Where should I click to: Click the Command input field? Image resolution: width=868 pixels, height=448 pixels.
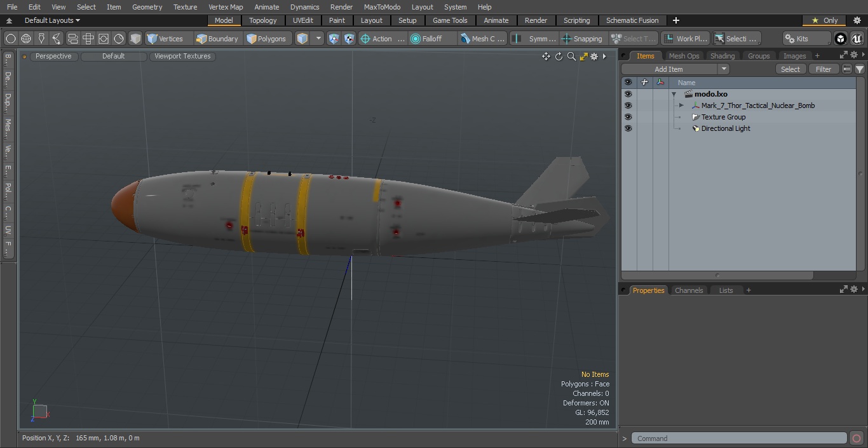click(739, 438)
